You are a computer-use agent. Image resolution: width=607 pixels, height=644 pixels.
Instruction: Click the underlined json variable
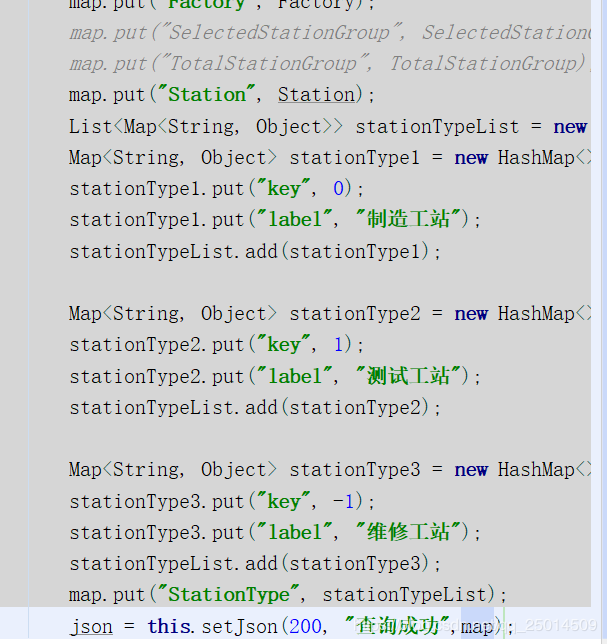click(x=91, y=627)
